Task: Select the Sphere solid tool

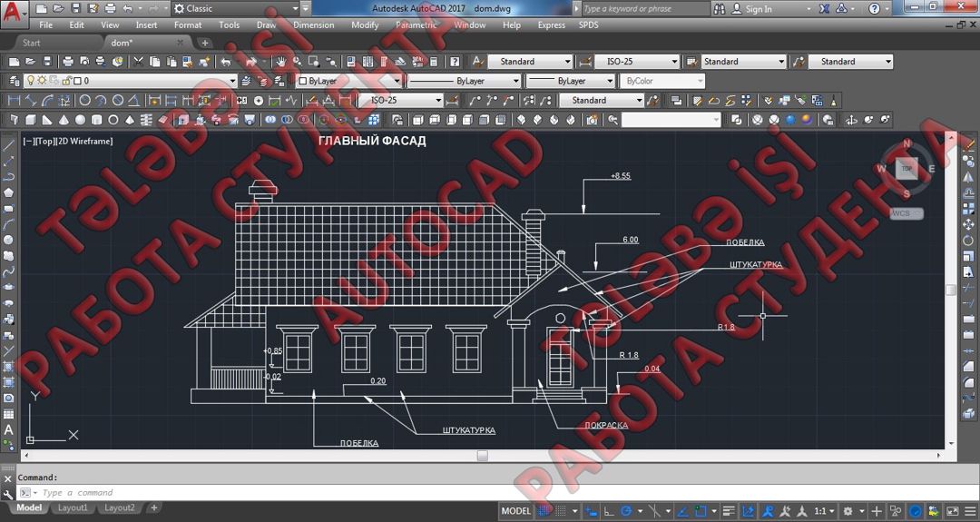Action: point(80,120)
